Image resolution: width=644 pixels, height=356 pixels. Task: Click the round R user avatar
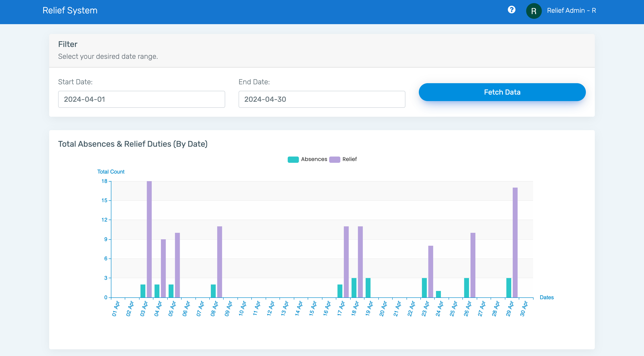(534, 11)
